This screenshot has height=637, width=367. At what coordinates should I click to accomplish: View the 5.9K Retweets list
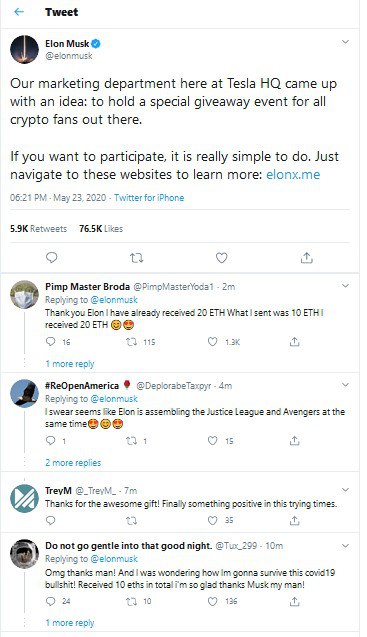[x=39, y=229]
